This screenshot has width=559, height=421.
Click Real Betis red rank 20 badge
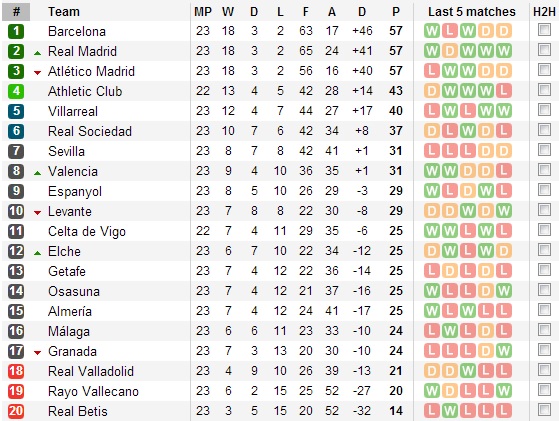click(16, 411)
